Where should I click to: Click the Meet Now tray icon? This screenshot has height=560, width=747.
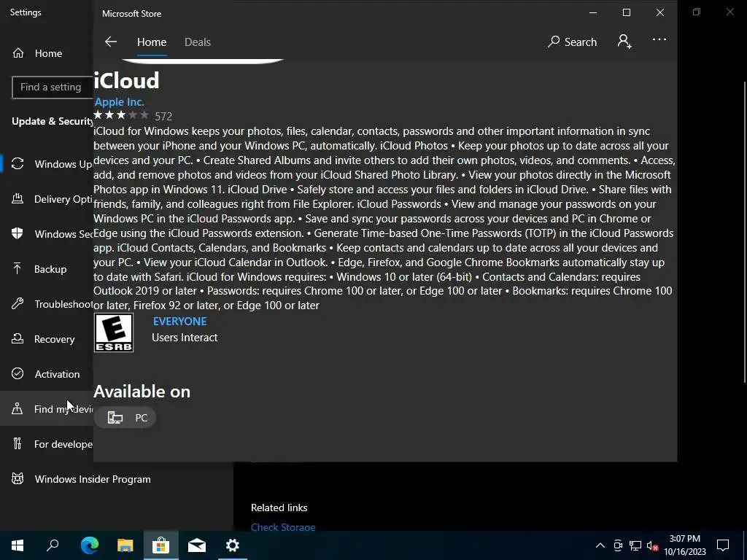pos(618,545)
